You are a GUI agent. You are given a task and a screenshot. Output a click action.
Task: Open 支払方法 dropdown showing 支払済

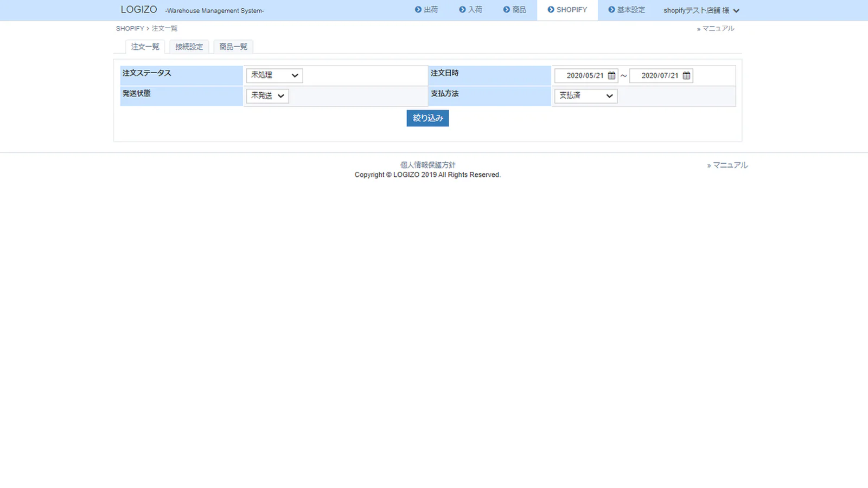[586, 96]
